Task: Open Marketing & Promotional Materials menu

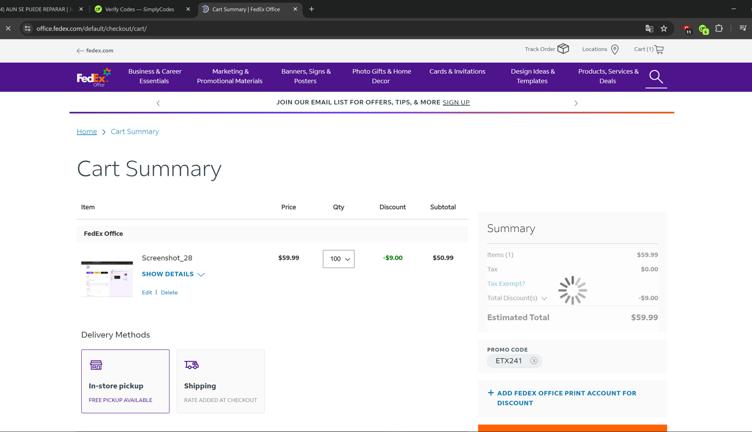Action: point(230,76)
